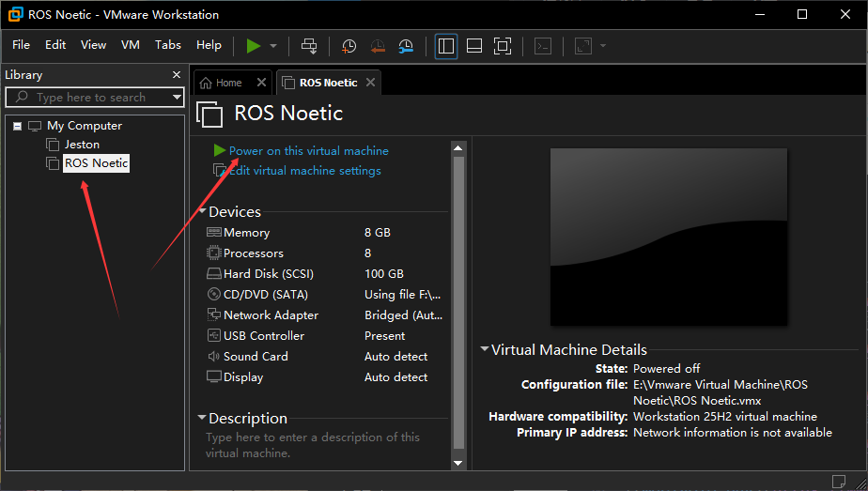Open the Edit menu
The height and width of the screenshot is (491, 868).
55,45
